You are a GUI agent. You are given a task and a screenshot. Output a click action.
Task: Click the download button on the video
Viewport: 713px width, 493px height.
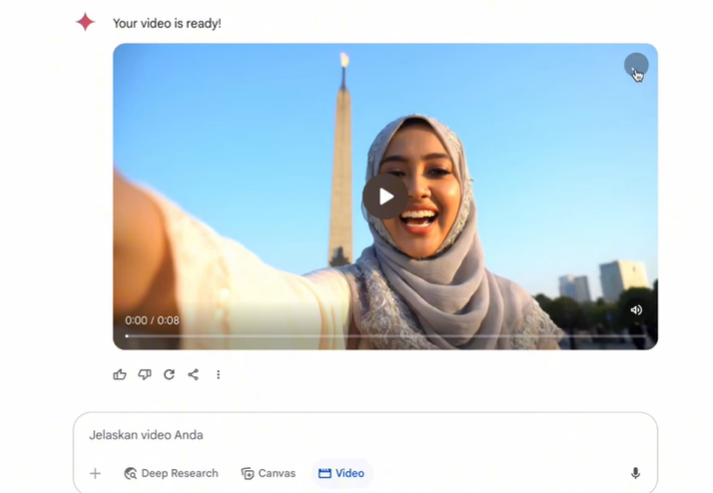tap(636, 65)
